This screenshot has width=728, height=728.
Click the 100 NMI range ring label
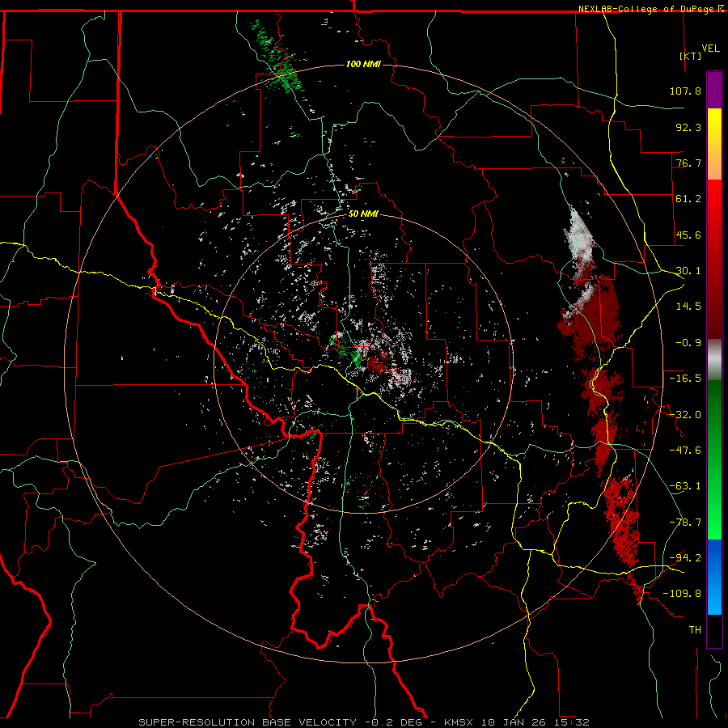(x=363, y=64)
